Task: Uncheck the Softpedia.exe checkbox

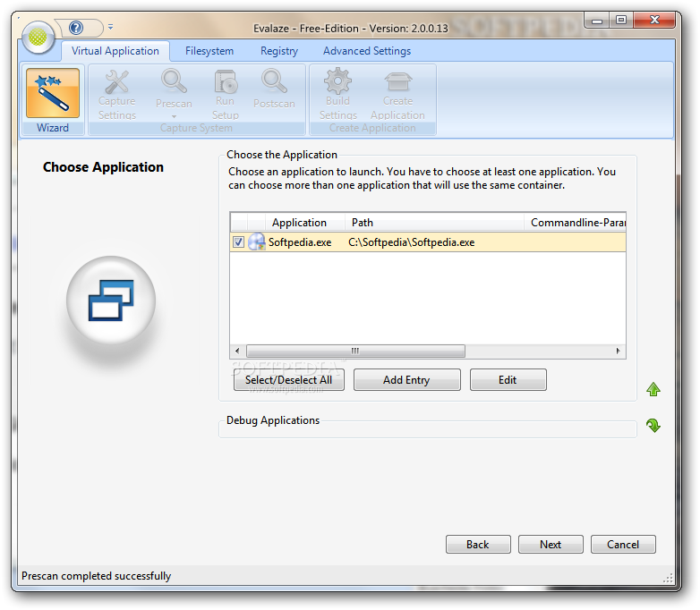Action: [x=238, y=242]
